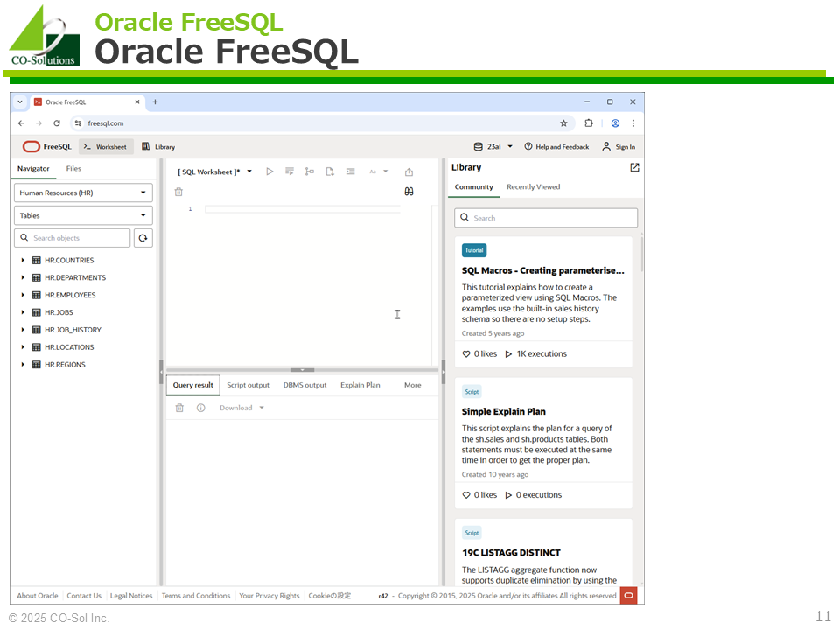840x630 pixels.
Task: Click the Library search input field
Action: tap(546, 218)
